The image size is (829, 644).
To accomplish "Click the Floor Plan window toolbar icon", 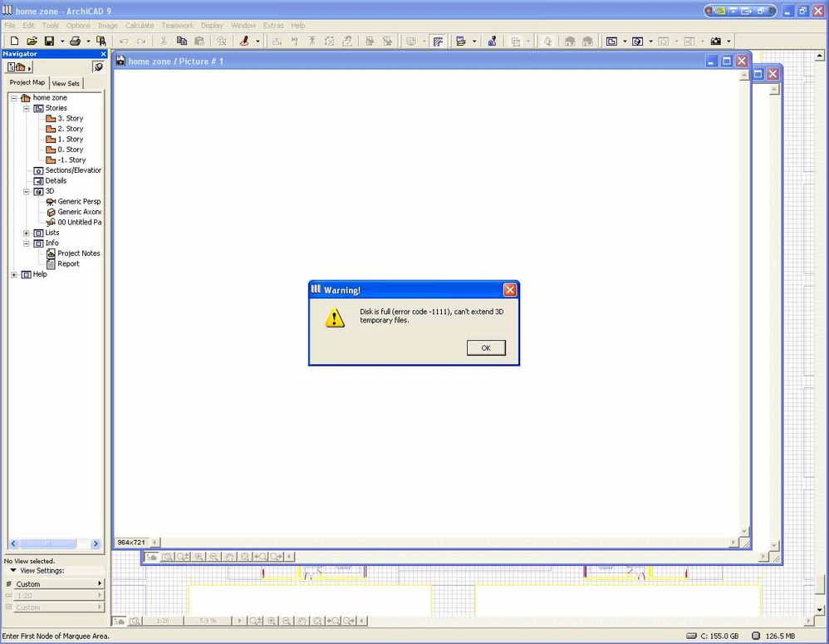I will tap(611, 41).
